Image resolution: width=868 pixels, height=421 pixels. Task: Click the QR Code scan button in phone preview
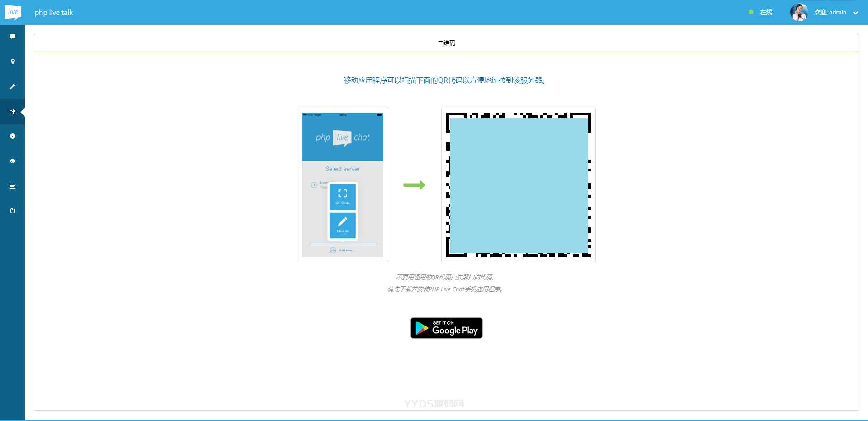[342, 196]
